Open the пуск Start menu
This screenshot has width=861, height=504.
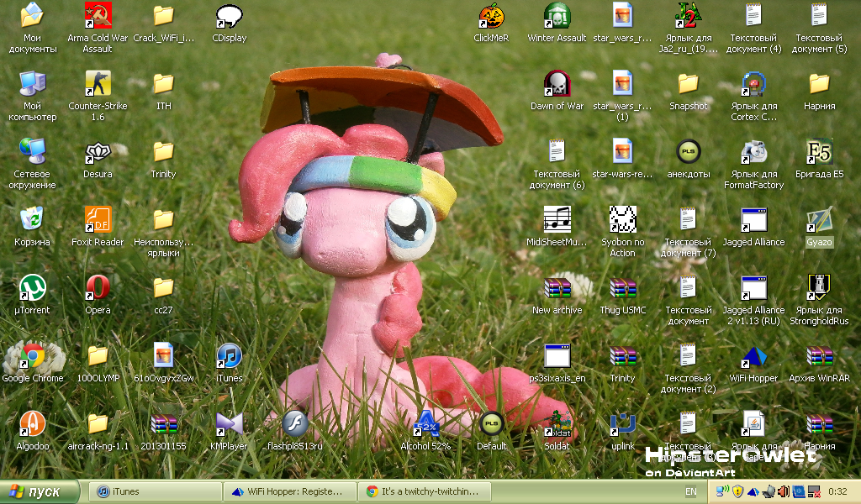40,491
